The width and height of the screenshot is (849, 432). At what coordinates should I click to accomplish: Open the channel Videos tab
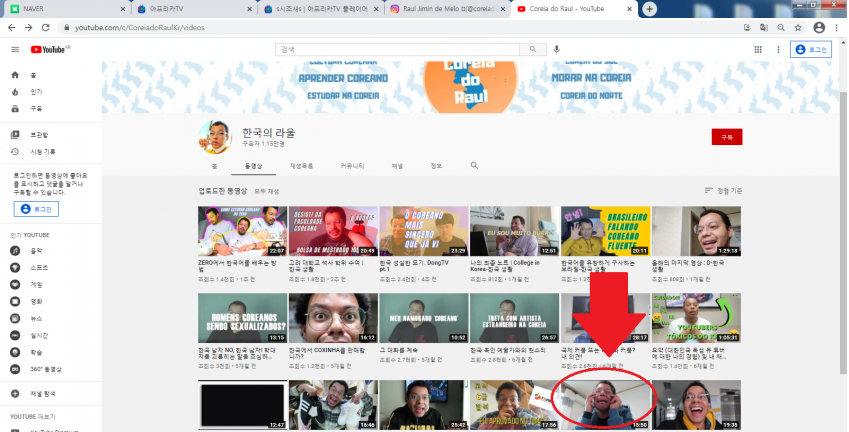[253, 166]
